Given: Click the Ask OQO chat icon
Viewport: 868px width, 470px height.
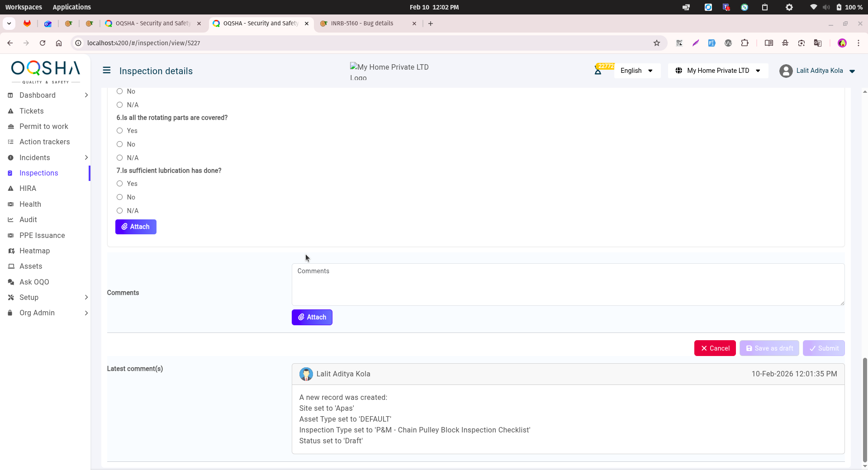Looking at the screenshot, I should click(11, 282).
